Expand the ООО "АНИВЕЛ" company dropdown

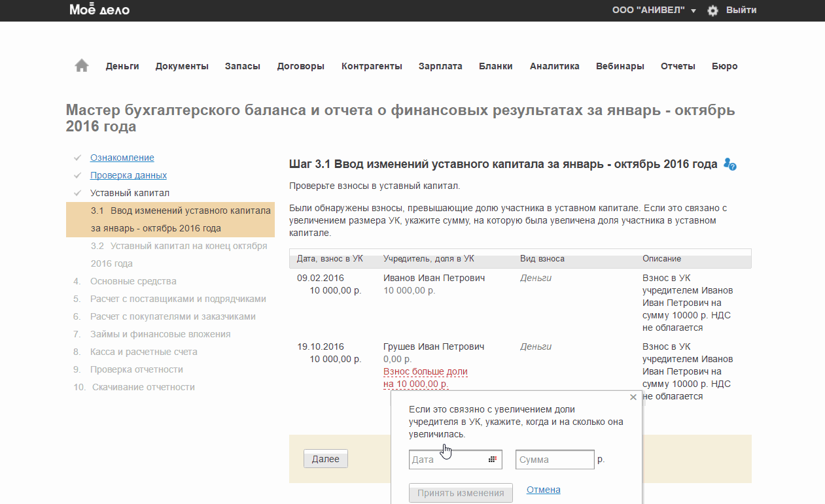(654, 10)
